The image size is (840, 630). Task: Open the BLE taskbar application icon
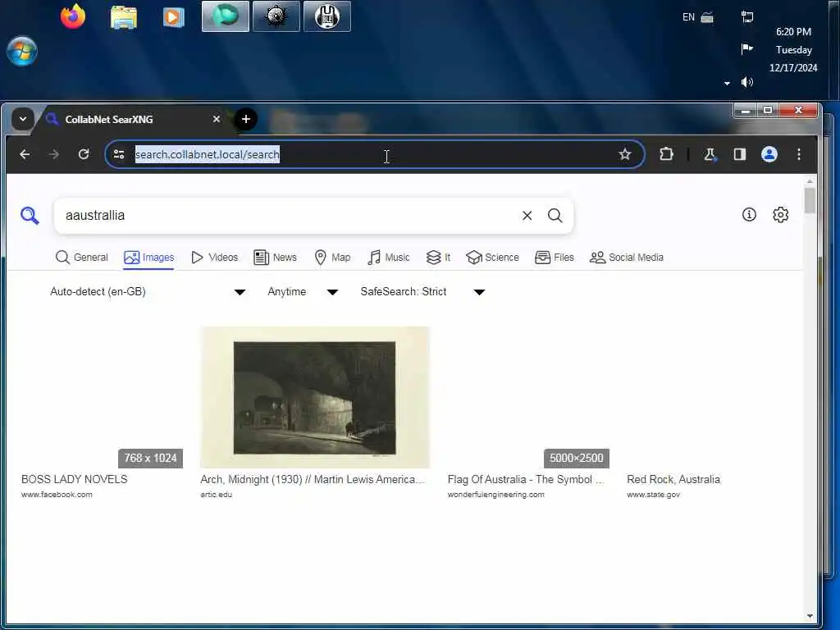click(327, 16)
